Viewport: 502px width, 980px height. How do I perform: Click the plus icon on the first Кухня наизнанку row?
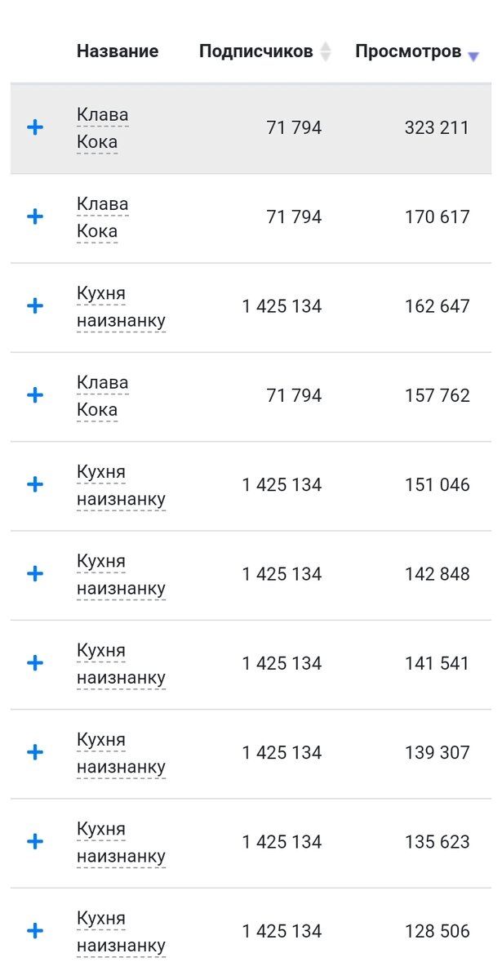[35, 306]
